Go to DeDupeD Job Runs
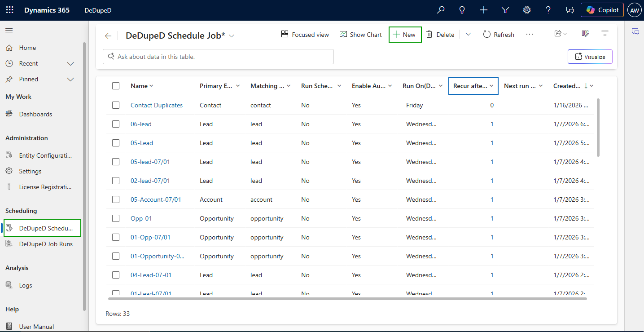 45,244
